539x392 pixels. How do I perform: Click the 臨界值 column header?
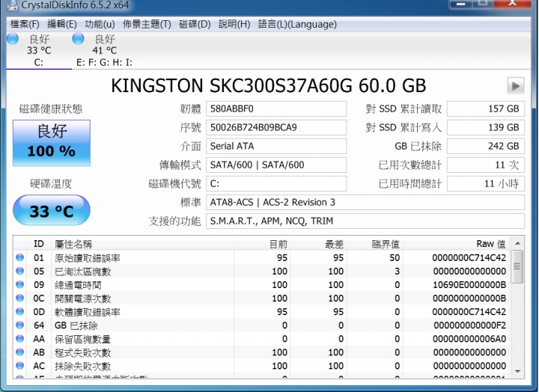tap(375, 244)
